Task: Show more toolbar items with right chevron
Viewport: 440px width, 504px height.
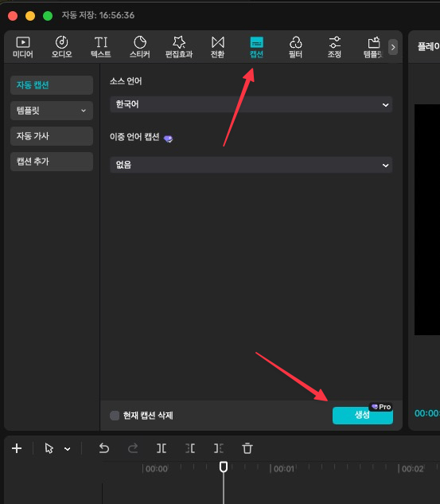Action: pos(393,47)
